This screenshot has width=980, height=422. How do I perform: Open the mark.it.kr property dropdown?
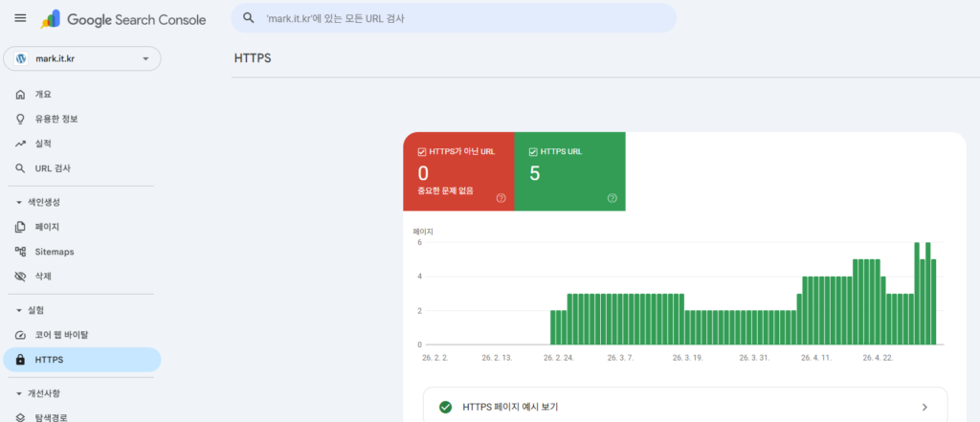click(x=82, y=58)
